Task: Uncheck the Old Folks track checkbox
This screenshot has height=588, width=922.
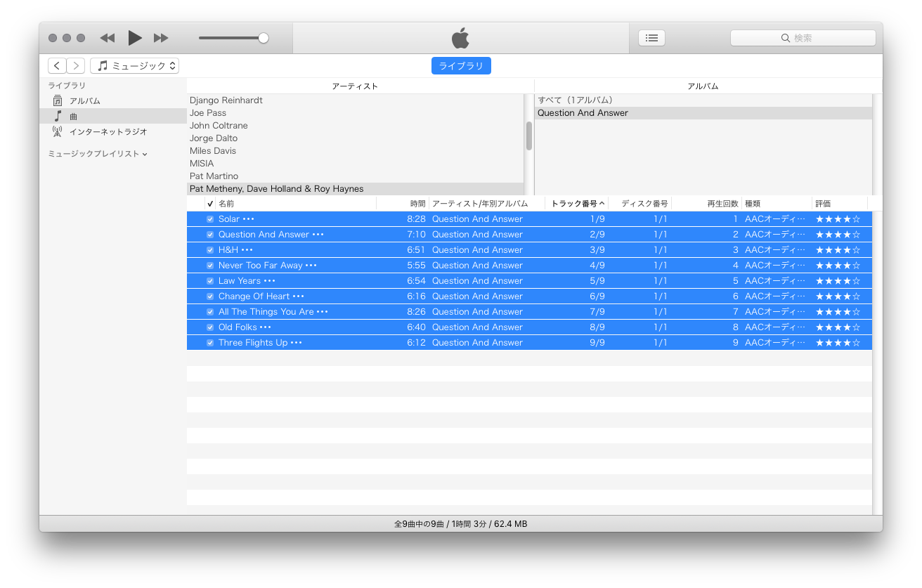Action: pyautogui.click(x=210, y=327)
